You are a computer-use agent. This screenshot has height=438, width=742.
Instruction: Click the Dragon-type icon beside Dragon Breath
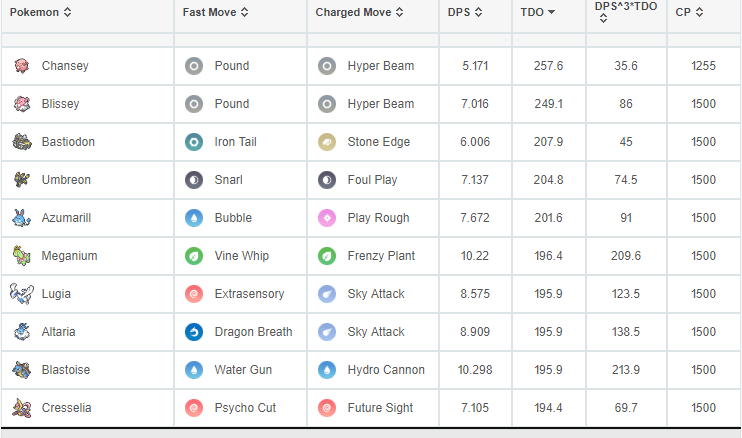194,332
